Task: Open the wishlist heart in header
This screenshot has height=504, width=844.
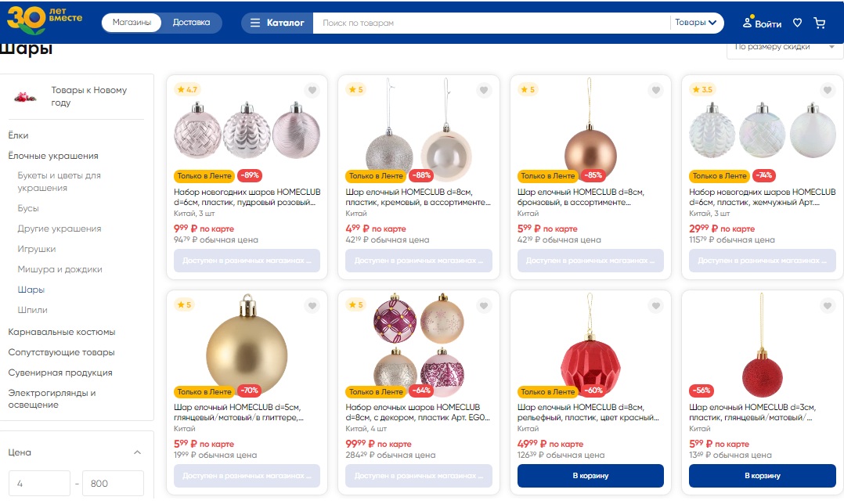Action: tap(797, 23)
